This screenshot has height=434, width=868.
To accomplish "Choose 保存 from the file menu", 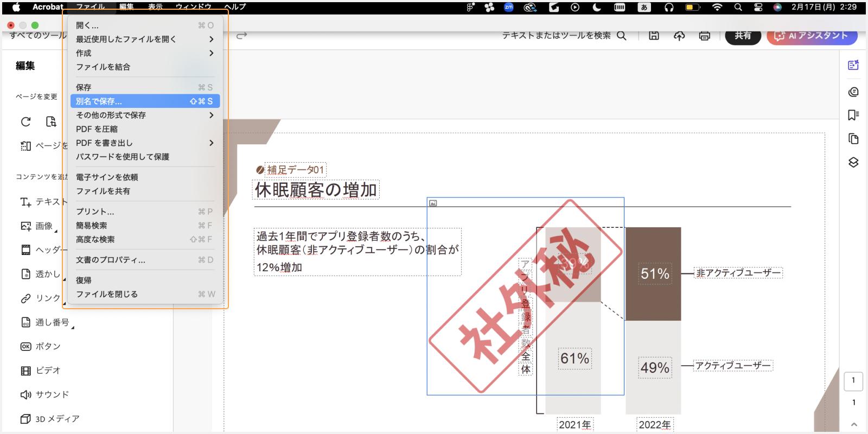I will point(145,87).
